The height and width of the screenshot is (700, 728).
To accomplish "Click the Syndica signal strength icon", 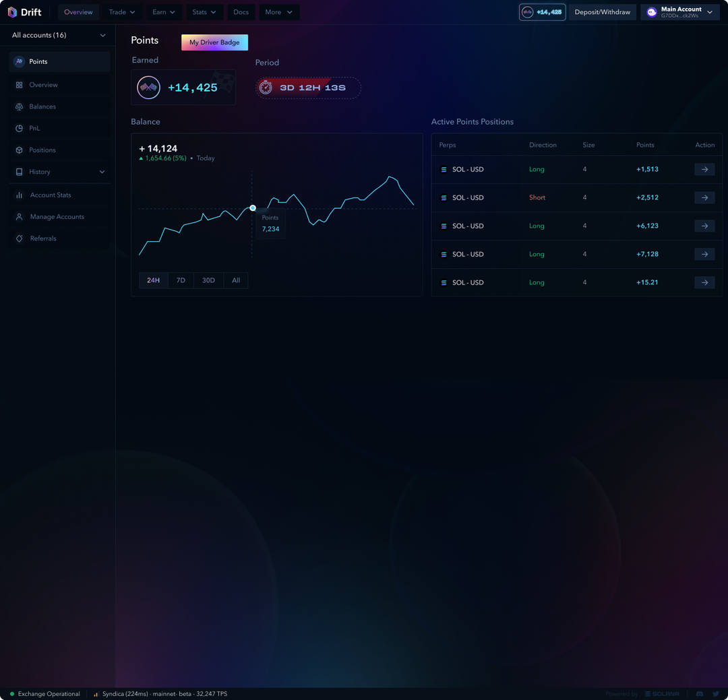I will tap(96, 694).
